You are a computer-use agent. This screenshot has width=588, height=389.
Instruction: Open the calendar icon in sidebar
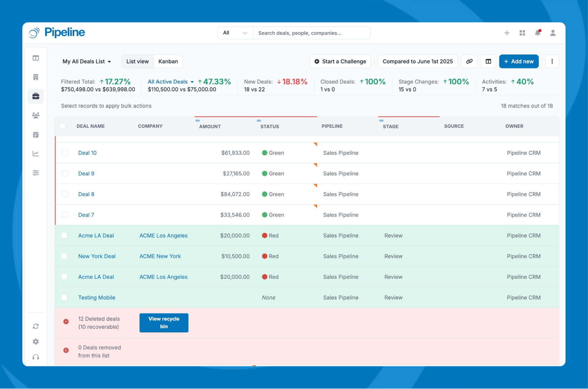coord(36,135)
